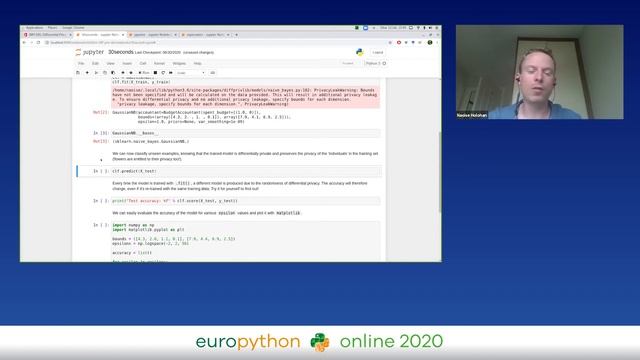Cut the selected cell via scissors icon
Viewport: 640px width, 360px height.
(x=96, y=73)
